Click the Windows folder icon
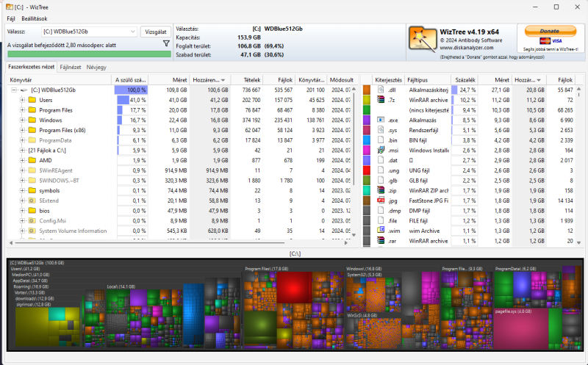Screen dimensions: 588x365 click(x=32, y=120)
